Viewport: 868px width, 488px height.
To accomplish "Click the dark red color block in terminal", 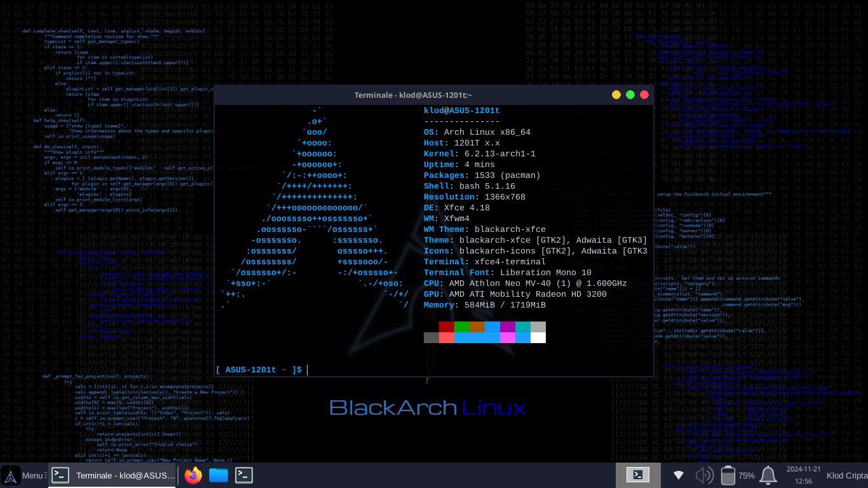I will 447,327.
